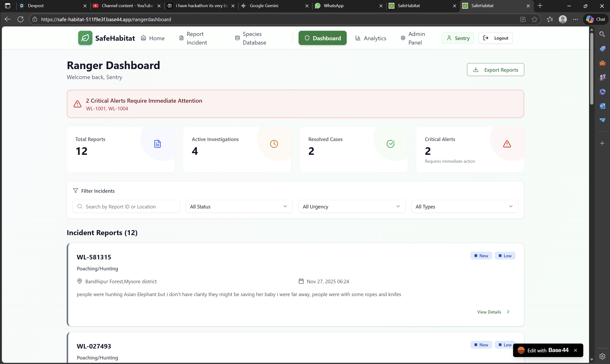Click the Total Reports document icon

click(x=157, y=144)
